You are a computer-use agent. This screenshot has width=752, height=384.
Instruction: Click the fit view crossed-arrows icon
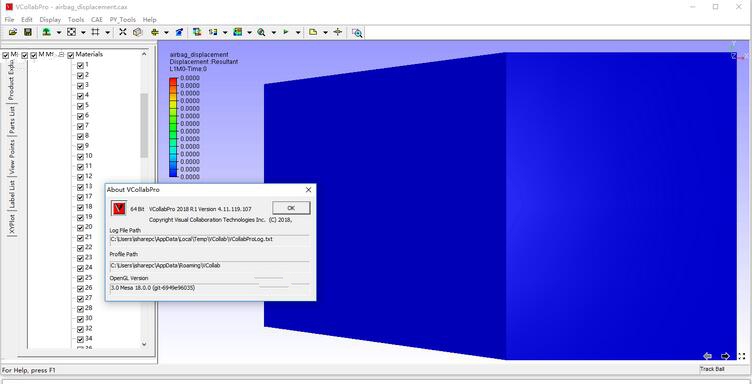point(123,32)
